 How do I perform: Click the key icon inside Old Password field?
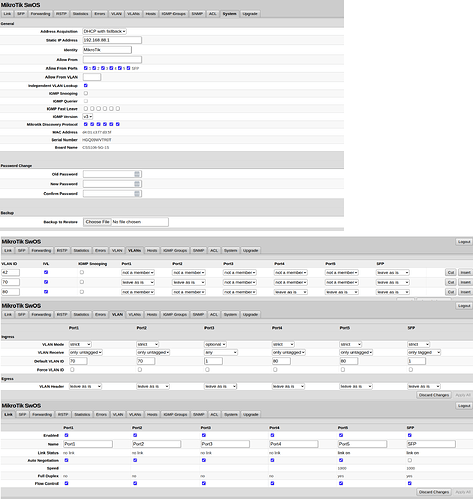tap(137, 174)
